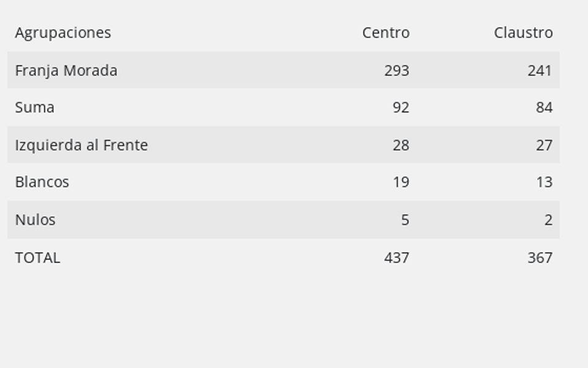
Task: Click total Claustro value 367
Action: [x=540, y=258]
